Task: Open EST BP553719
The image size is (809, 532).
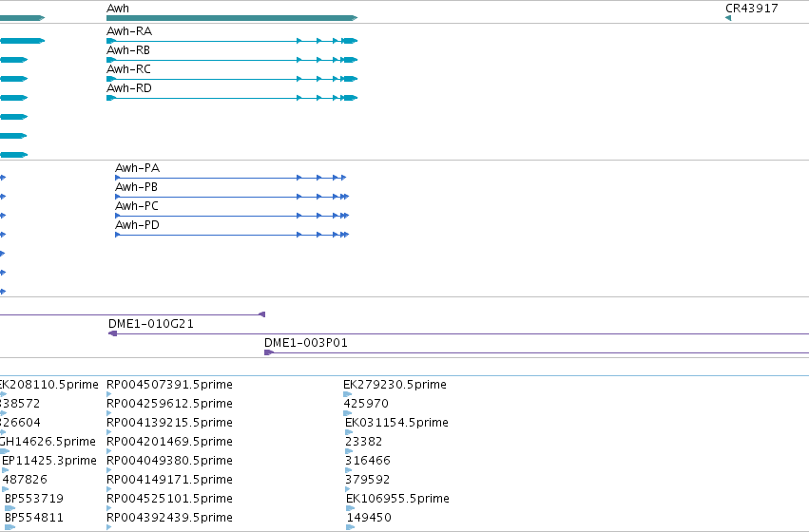Action: pyautogui.click(x=34, y=499)
